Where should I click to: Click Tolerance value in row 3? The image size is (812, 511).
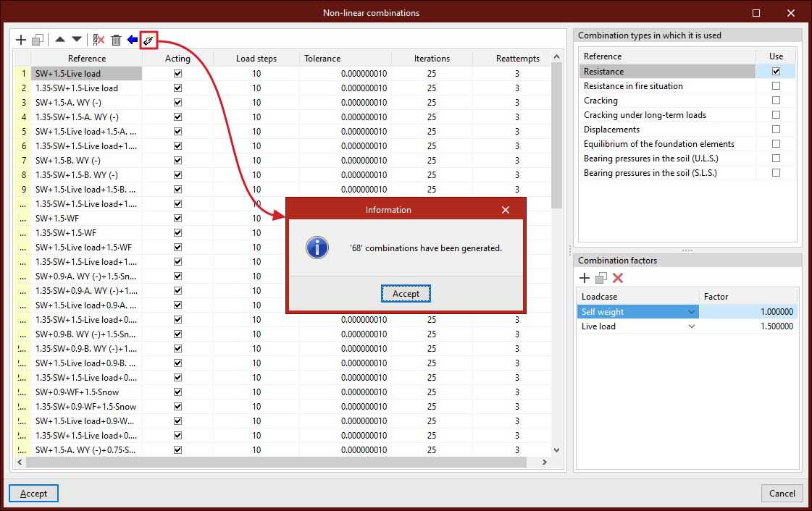(x=346, y=102)
